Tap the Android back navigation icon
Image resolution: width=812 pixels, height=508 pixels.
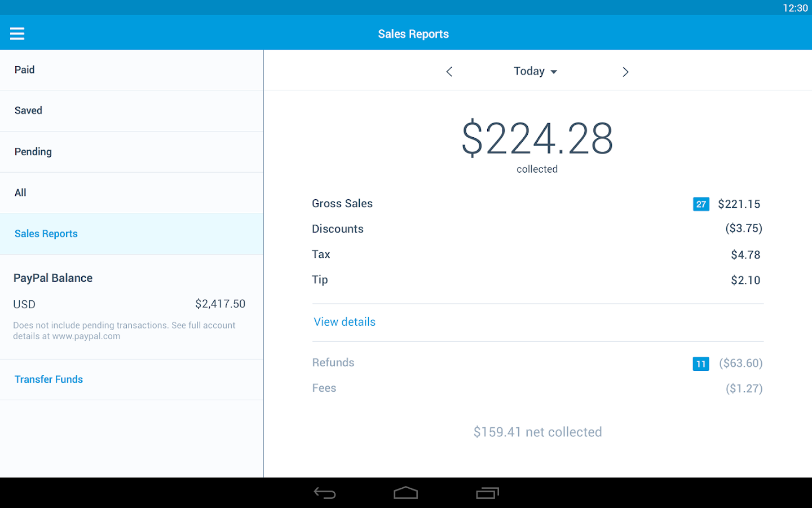click(x=325, y=493)
